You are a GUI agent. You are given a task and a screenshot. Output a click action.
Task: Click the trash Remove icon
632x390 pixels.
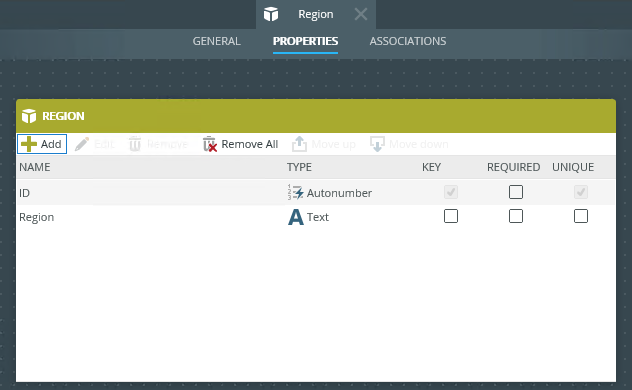click(135, 144)
